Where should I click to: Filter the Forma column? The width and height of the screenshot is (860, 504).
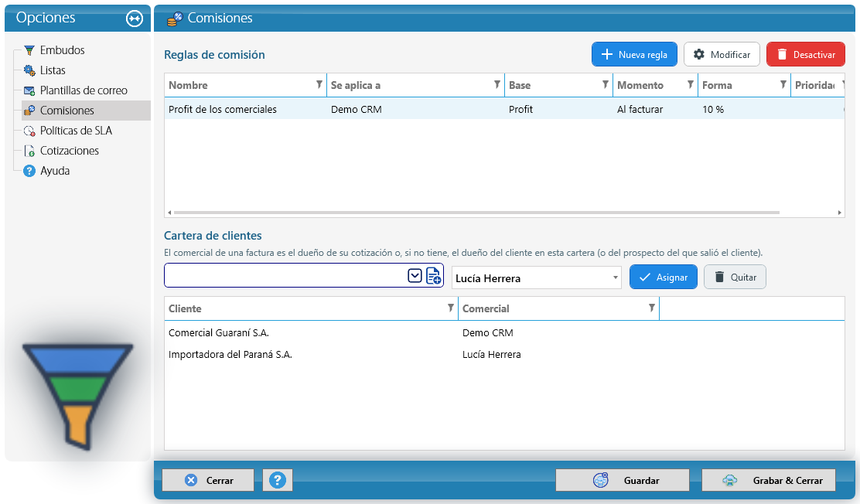[x=783, y=84]
